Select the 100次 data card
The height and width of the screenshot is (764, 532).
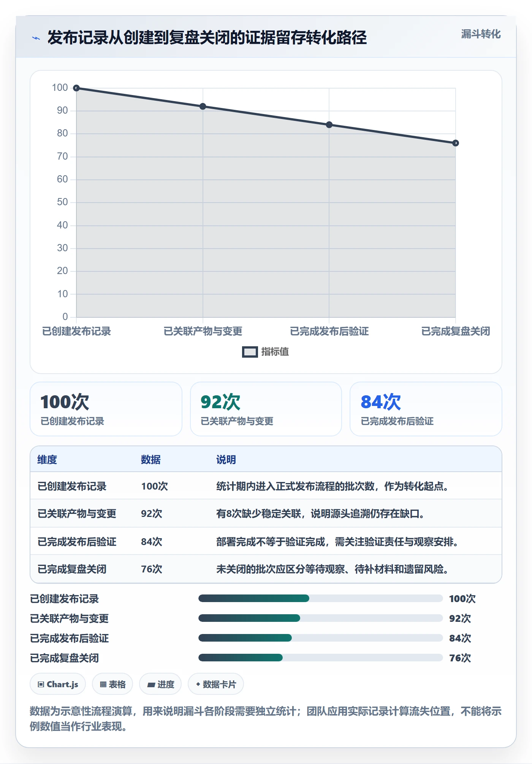click(x=106, y=409)
